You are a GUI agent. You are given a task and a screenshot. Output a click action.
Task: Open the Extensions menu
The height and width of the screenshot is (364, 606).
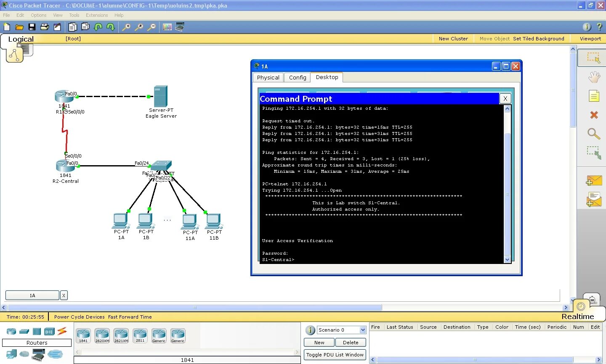tap(97, 15)
